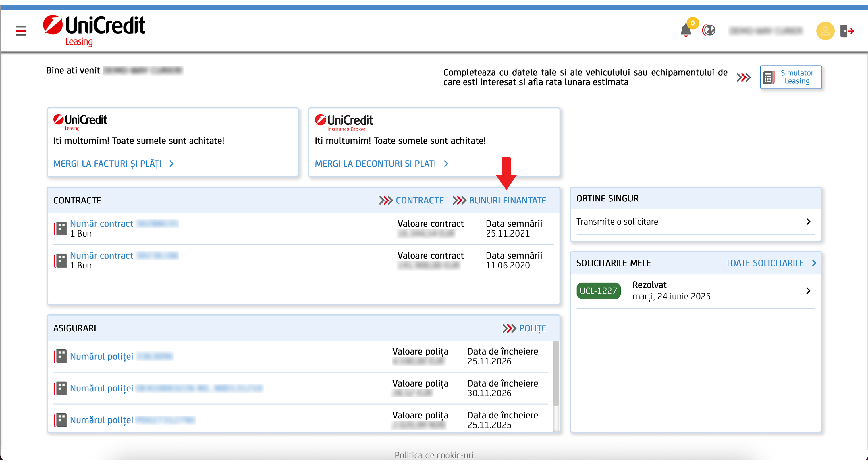The width and height of the screenshot is (868, 465).
Task: Click the UniCredit Insurance Broker card logo
Action: click(343, 123)
